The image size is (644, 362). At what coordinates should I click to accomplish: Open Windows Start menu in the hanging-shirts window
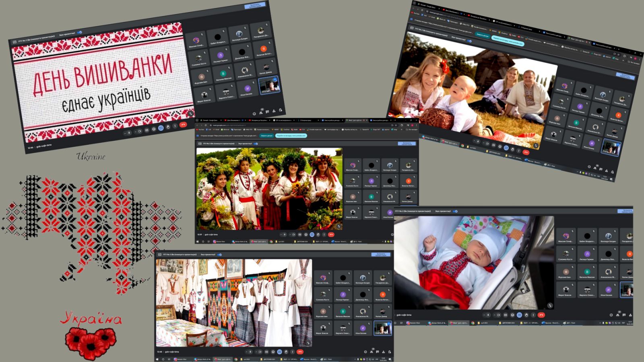[x=158, y=359]
